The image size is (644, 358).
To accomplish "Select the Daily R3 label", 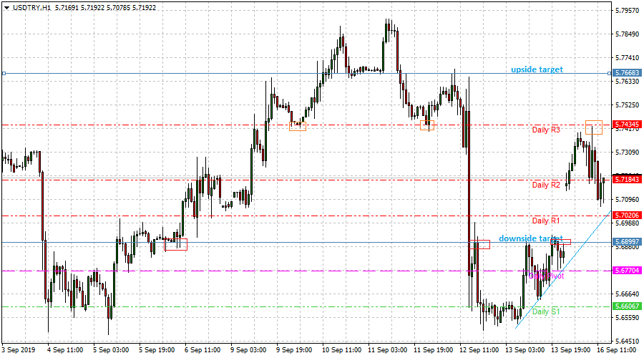I will coord(546,130).
